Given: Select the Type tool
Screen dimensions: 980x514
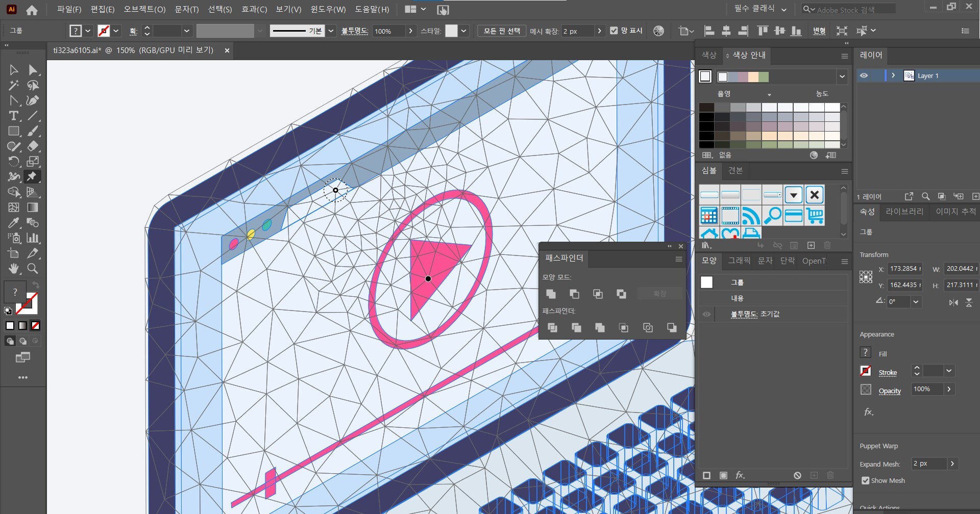Looking at the screenshot, I should click(x=14, y=116).
